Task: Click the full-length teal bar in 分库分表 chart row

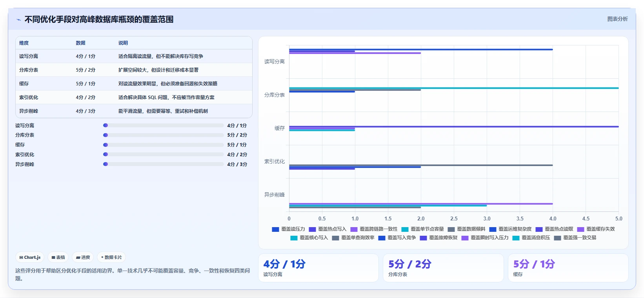Action: 454,88
